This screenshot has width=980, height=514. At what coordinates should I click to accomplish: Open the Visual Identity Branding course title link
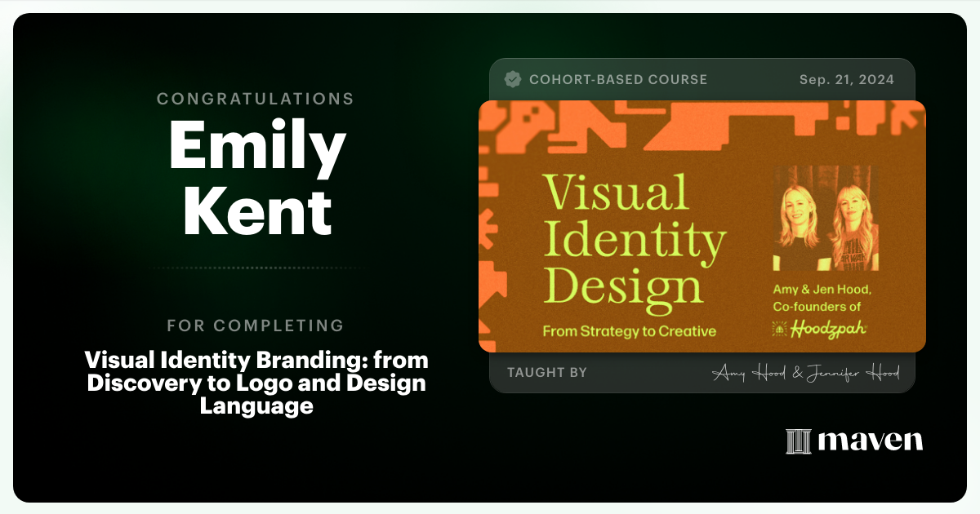tap(257, 383)
